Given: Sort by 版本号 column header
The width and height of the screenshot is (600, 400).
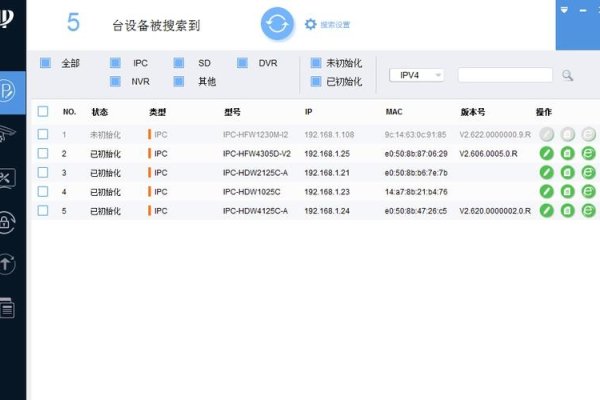Looking at the screenshot, I should point(473,112).
